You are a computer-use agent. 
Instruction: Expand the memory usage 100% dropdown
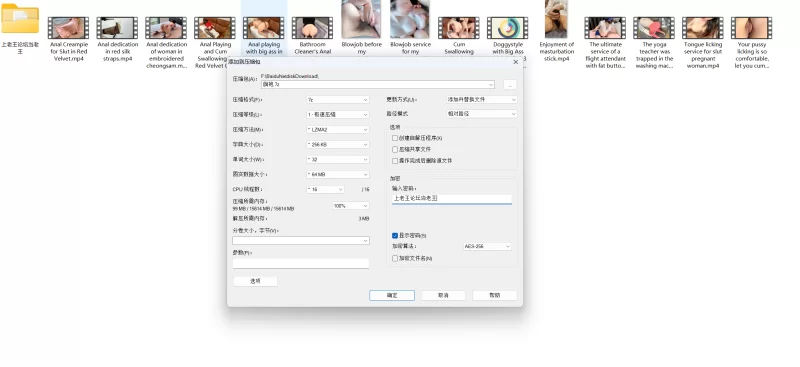coord(351,206)
